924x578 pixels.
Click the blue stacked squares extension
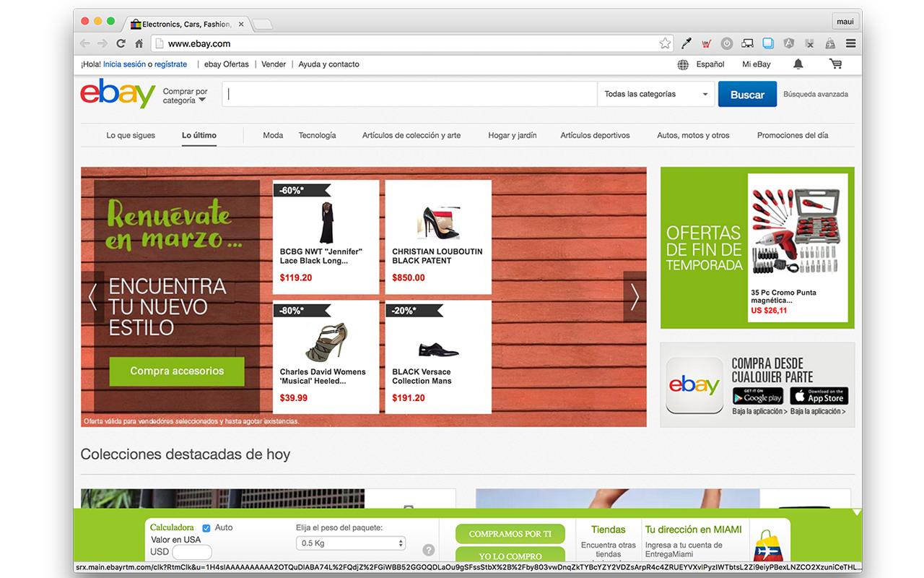tap(768, 43)
